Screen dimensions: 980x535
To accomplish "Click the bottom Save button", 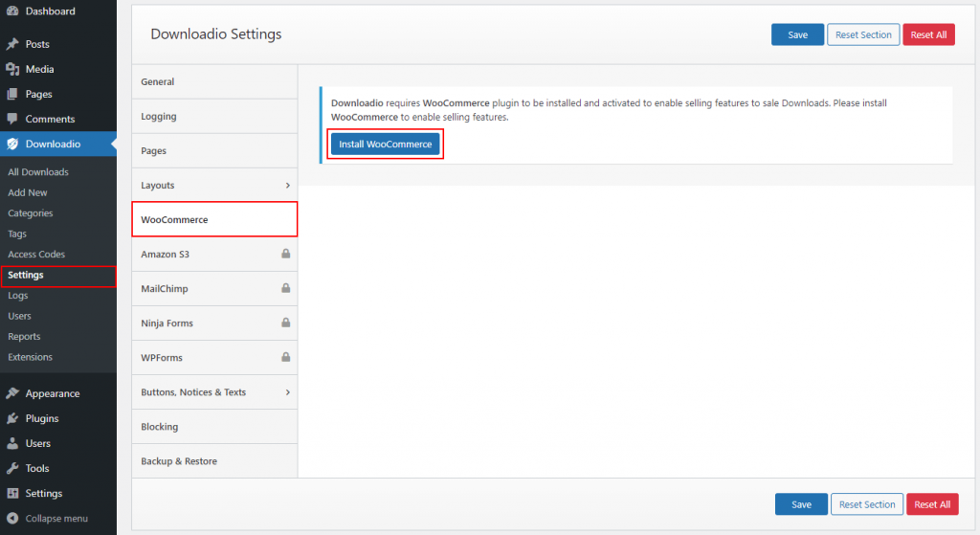I will (x=801, y=504).
